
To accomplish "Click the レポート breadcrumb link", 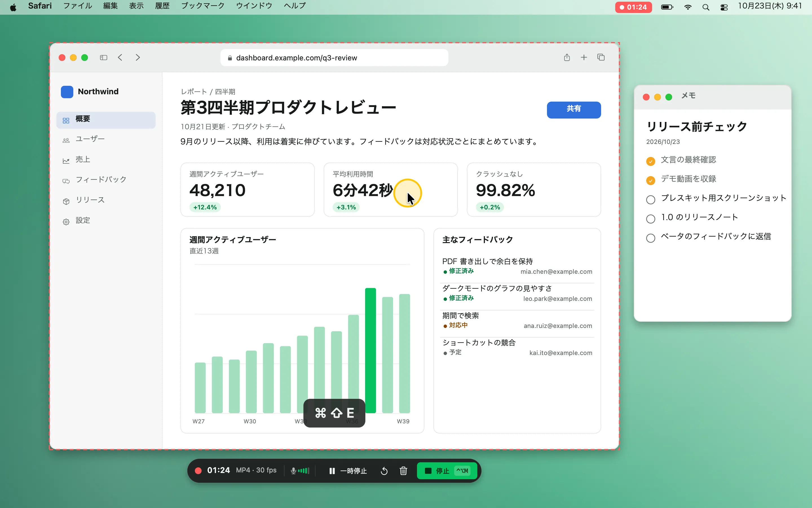I will (x=194, y=92).
